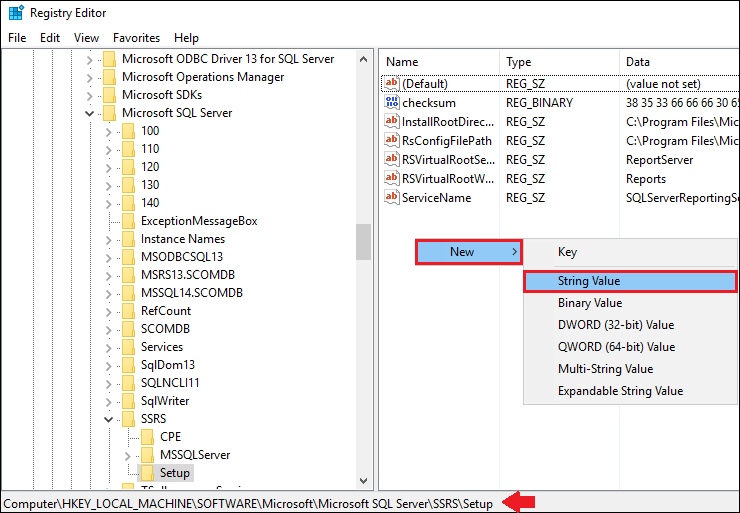Click the RSVirtualRootW... string icon

pyautogui.click(x=392, y=178)
